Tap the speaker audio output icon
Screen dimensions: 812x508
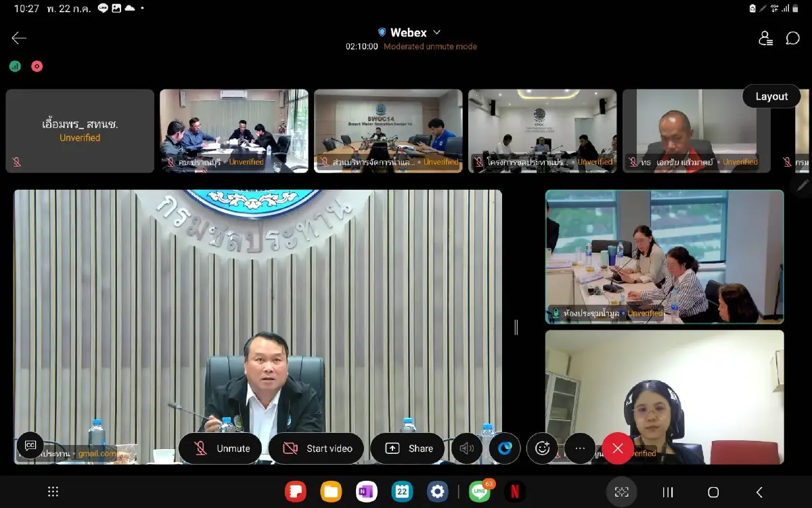[467, 448]
